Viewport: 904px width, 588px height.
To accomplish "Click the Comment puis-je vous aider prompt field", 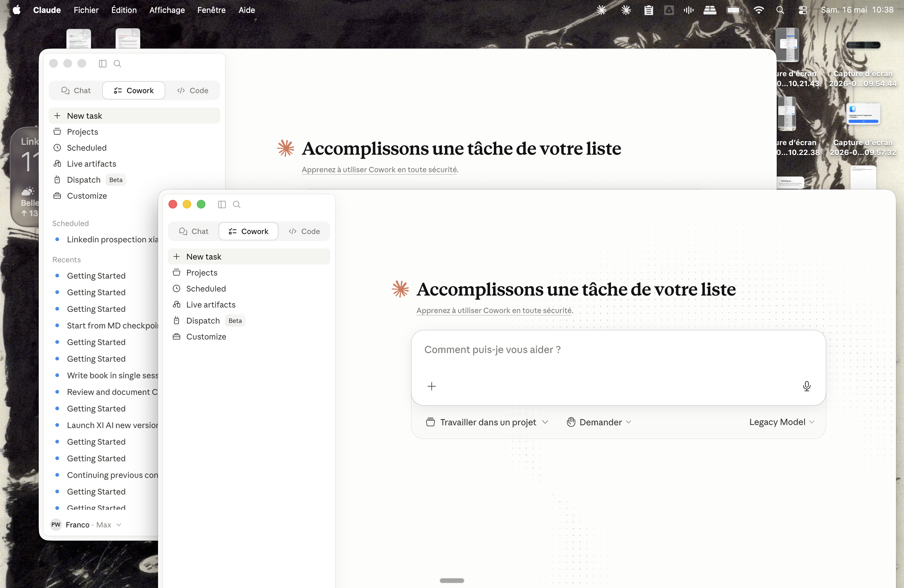I will [x=618, y=349].
